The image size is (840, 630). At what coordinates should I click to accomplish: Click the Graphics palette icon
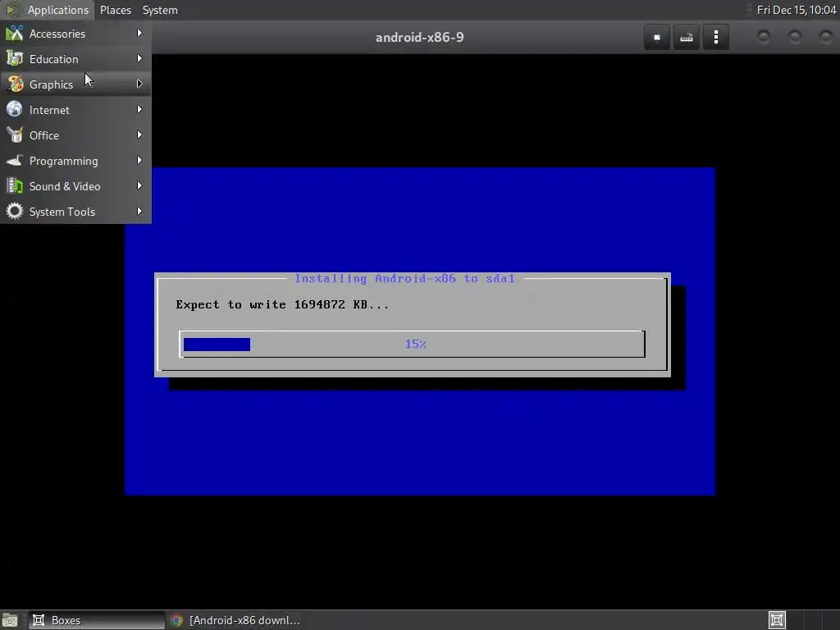click(x=15, y=84)
